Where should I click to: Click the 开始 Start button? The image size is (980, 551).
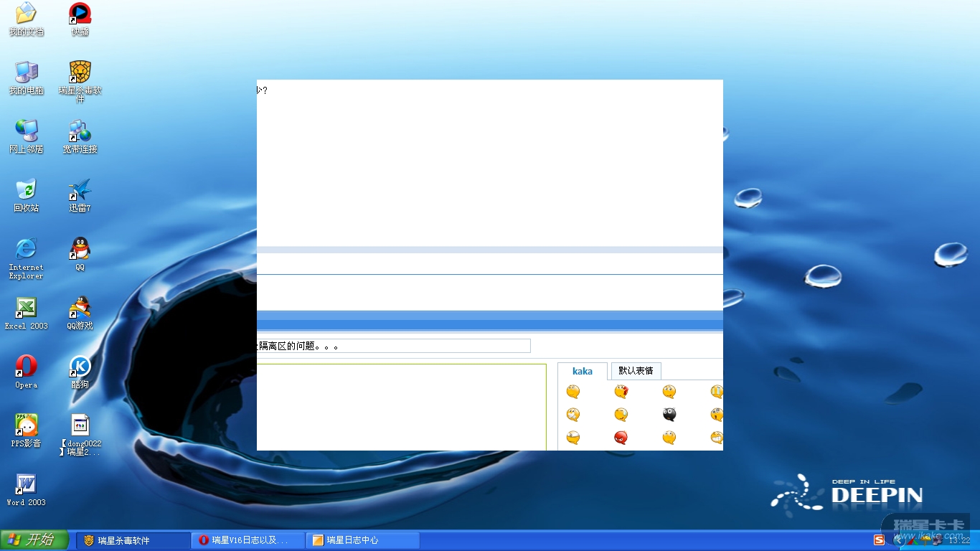(x=34, y=540)
